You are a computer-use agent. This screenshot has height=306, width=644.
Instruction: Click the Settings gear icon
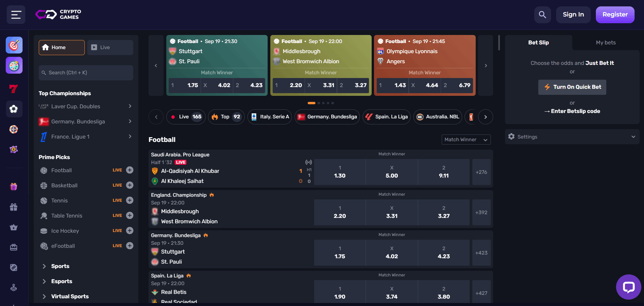(511, 137)
